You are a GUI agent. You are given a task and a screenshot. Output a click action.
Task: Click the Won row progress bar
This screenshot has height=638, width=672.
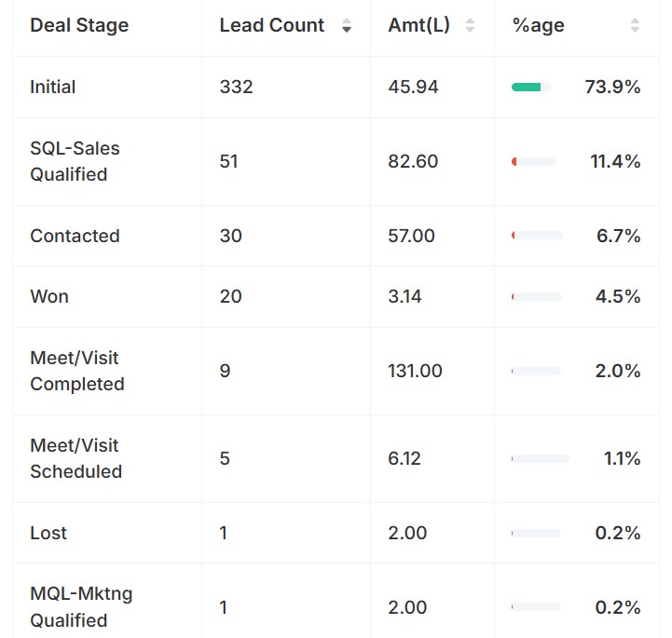tap(537, 296)
